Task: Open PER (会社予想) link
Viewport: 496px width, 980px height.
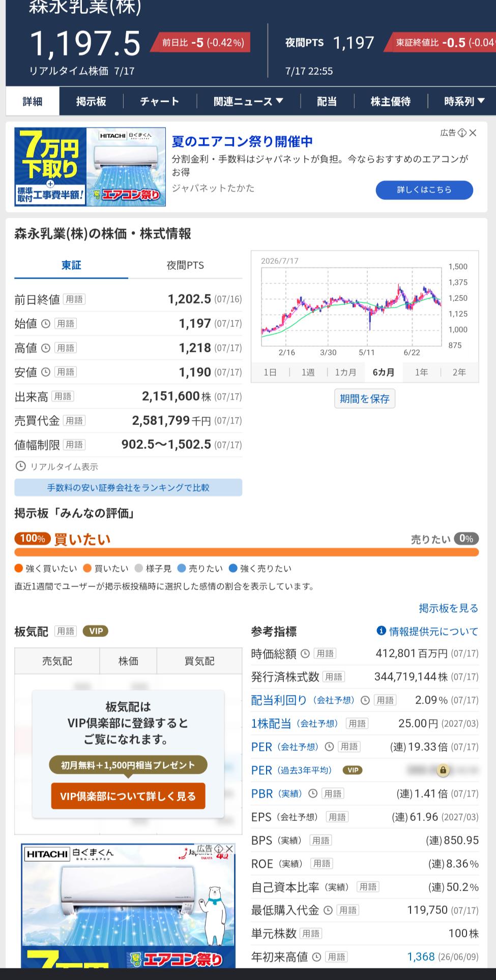Action: click(285, 747)
